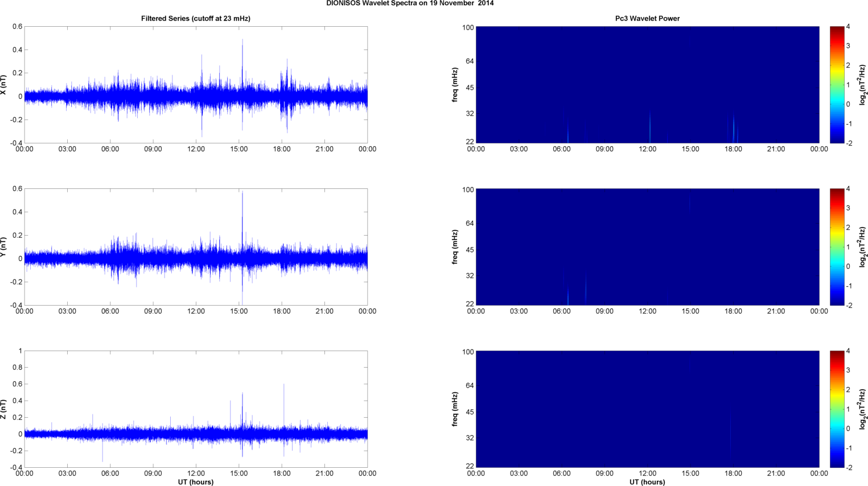The image size is (868, 486).
Task: Click the log2(nT²/Hz) label of the bottom colorbar
Action: pos(863,409)
